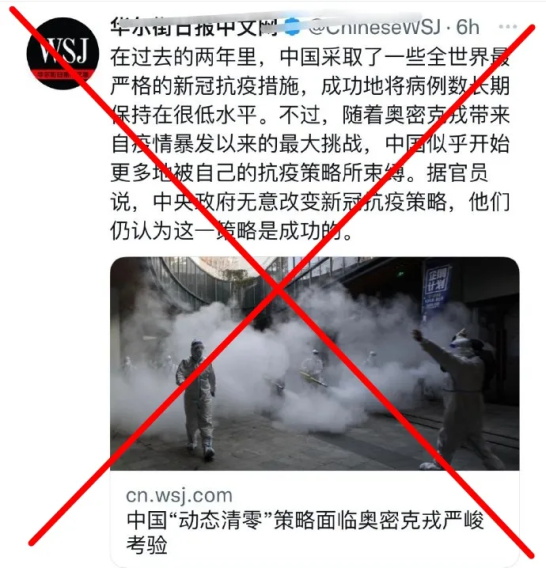Click tweet line starting 更多地被自己的抗疫策略
546x568 pixels.
pyautogui.click(x=299, y=173)
